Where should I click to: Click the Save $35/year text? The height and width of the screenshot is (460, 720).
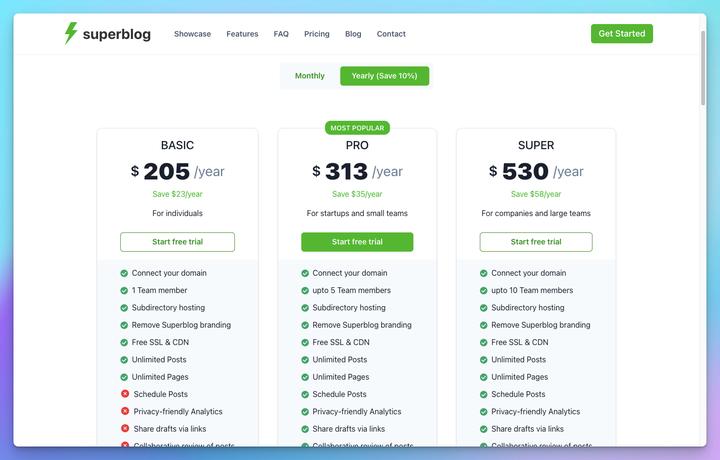coord(357,194)
